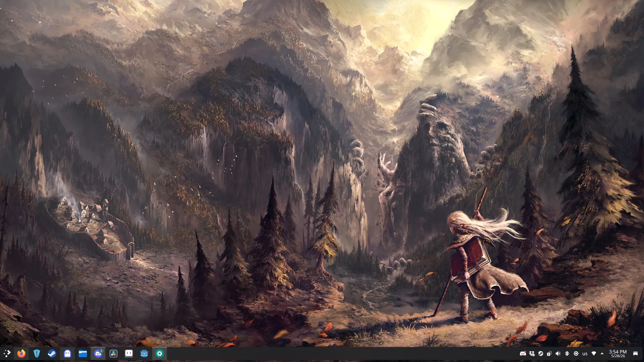644x362 pixels.
Task: Open the audio volume tray icon
Action: tap(558, 354)
